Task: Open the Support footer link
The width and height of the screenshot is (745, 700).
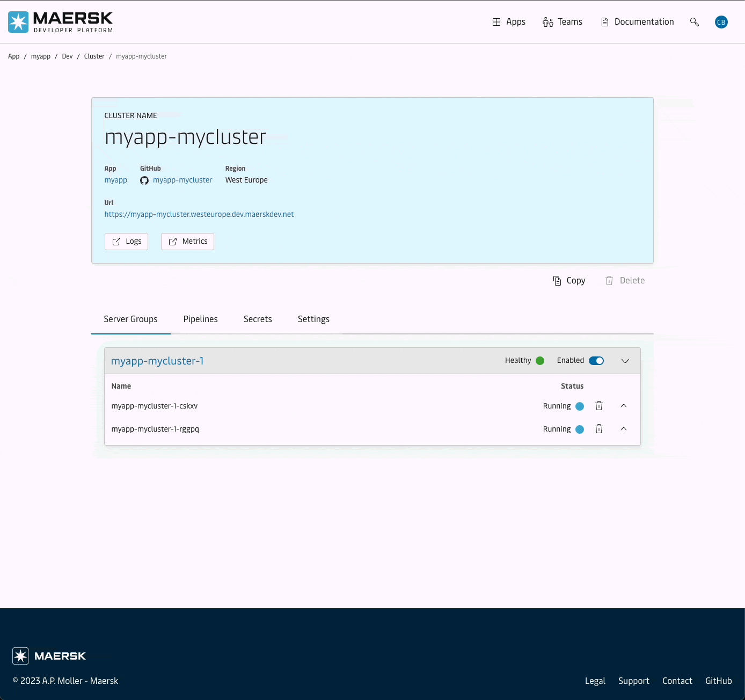Action: 634,681
